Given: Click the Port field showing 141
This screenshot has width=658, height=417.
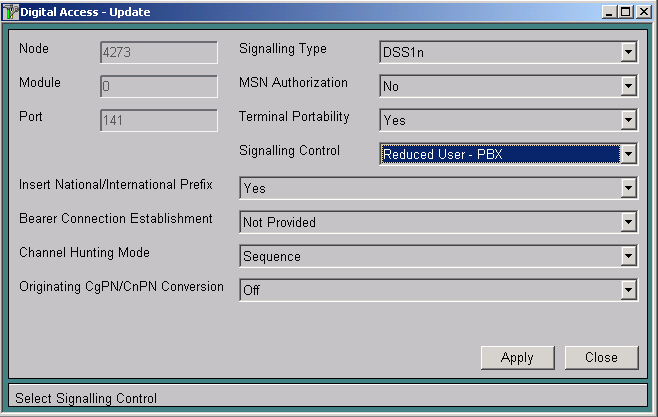Looking at the screenshot, I should tap(158, 120).
